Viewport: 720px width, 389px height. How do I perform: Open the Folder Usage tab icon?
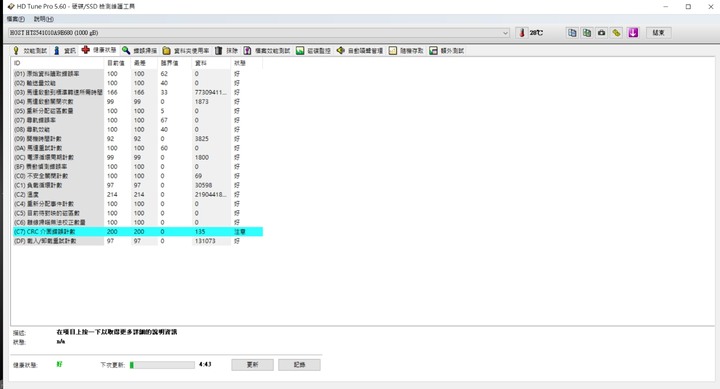click(186, 51)
